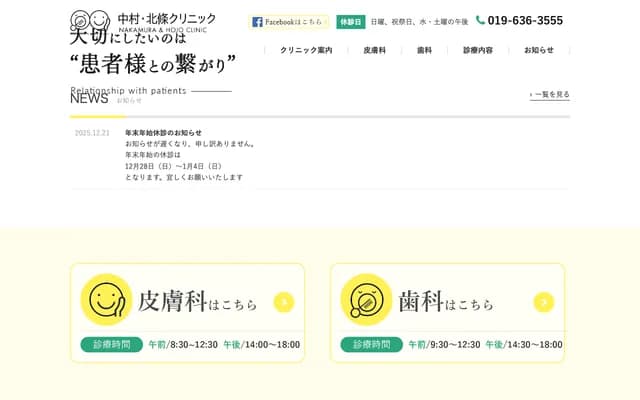
Task: Click the 中村・北條クリニック name text
Action: [166, 18]
